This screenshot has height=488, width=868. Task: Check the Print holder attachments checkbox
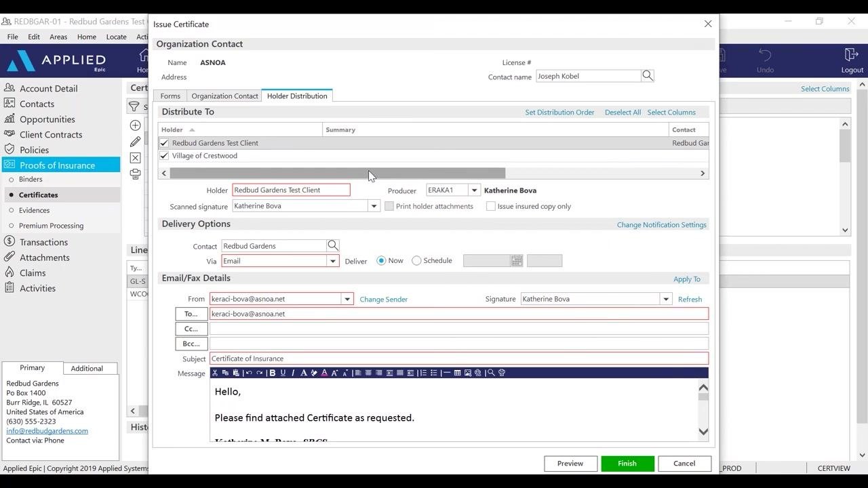(x=389, y=206)
